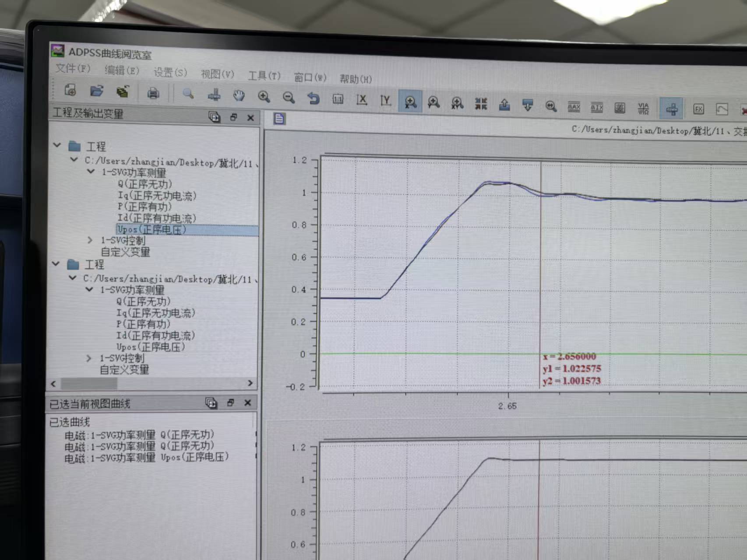Select first Iq(正序无功电流) variable in tree

click(x=157, y=195)
